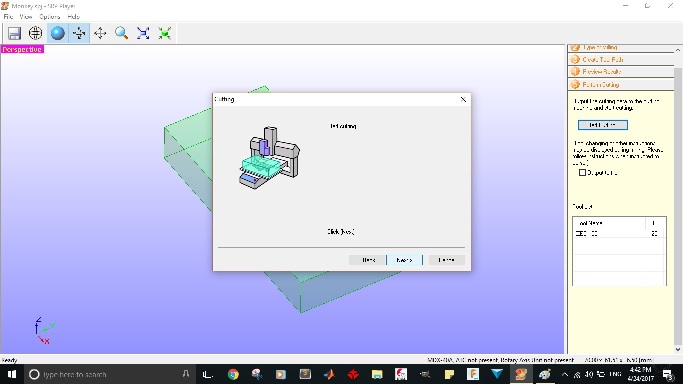This screenshot has height=384, width=683.
Task: Select the blue shaded sphere rendering icon
Action: [57, 33]
